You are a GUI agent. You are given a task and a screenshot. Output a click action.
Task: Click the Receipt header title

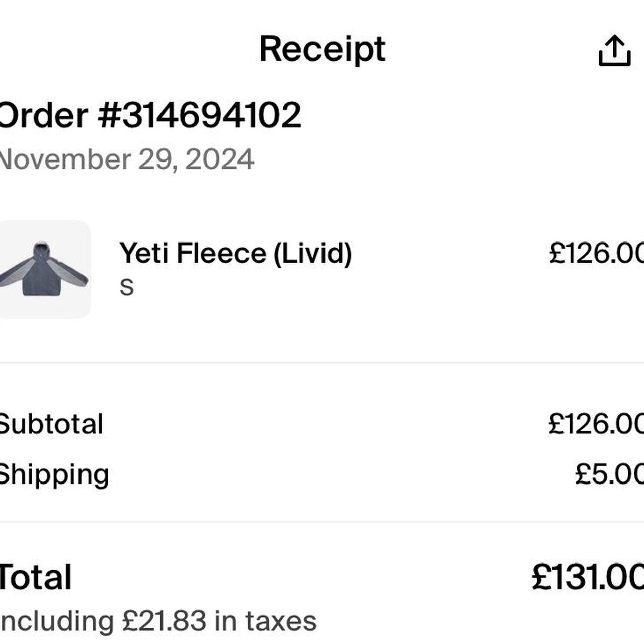click(x=322, y=48)
